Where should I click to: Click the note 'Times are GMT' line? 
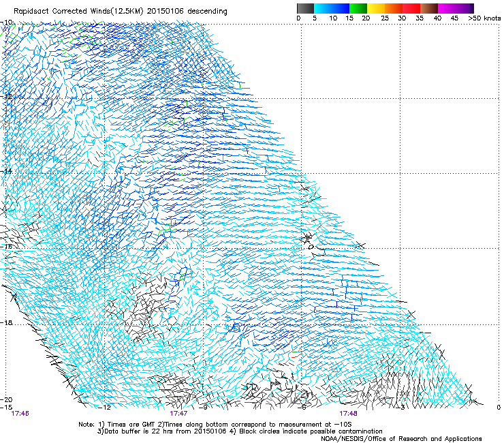[215, 425]
